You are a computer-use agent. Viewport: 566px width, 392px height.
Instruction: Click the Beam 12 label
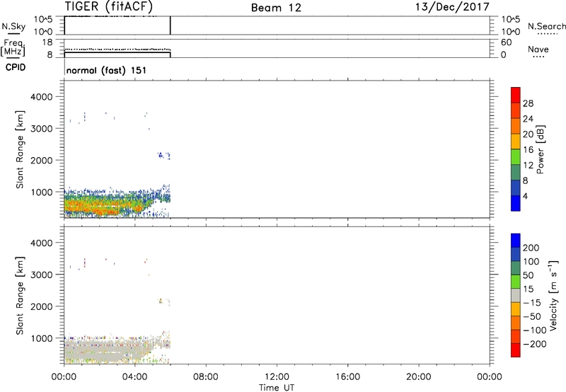click(276, 8)
